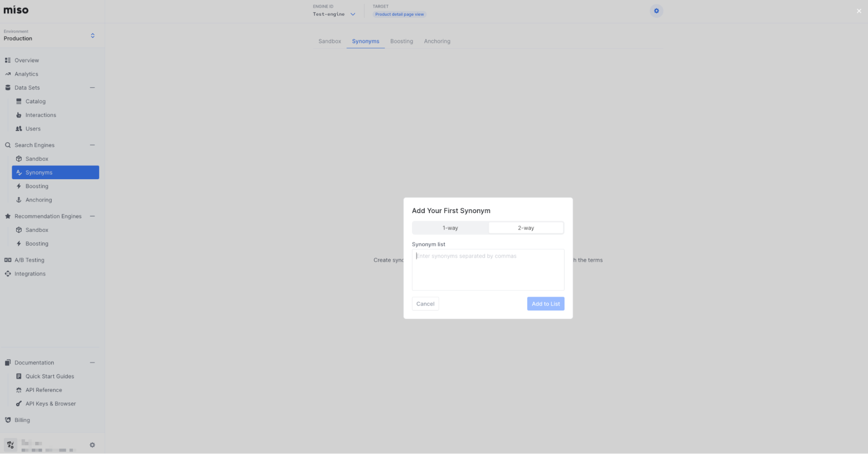Image resolution: width=868 pixels, height=454 pixels.
Task: Select the 2-way synonym option
Action: 525,228
